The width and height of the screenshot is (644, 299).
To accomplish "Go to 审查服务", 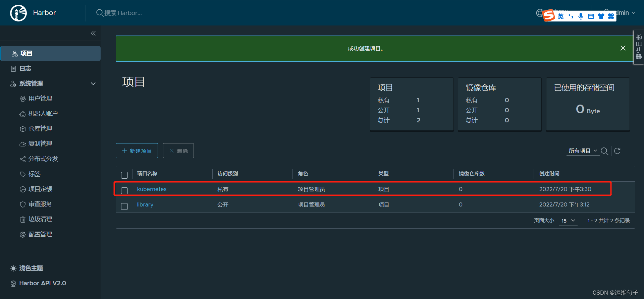I will point(40,204).
